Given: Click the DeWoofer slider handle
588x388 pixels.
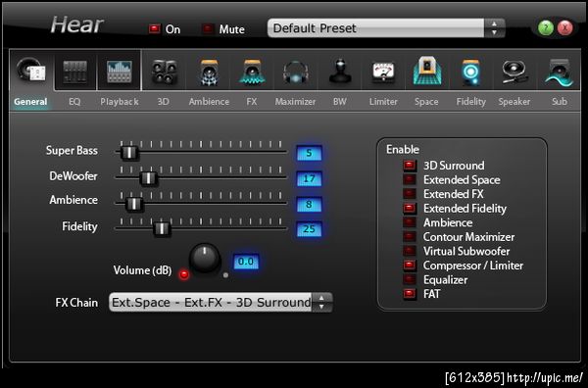Looking at the screenshot, I should click(x=149, y=178).
